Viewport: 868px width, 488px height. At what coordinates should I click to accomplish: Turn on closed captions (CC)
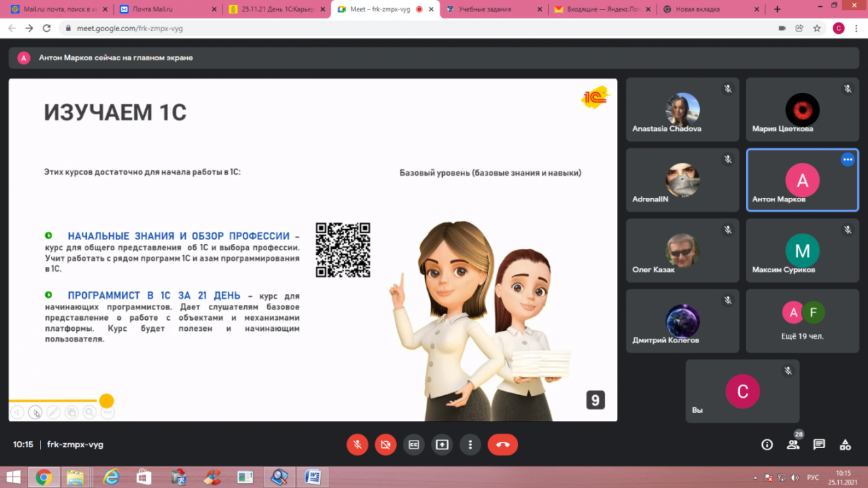[x=414, y=445]
